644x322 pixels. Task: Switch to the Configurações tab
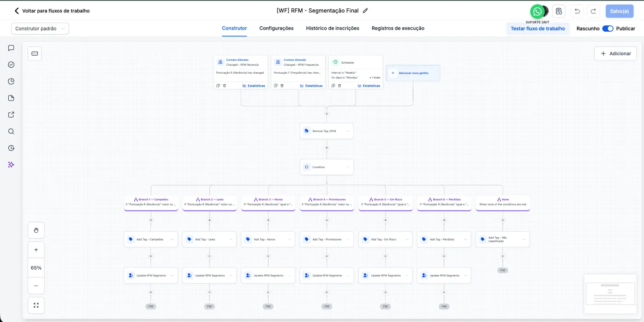tap(276, 28)
